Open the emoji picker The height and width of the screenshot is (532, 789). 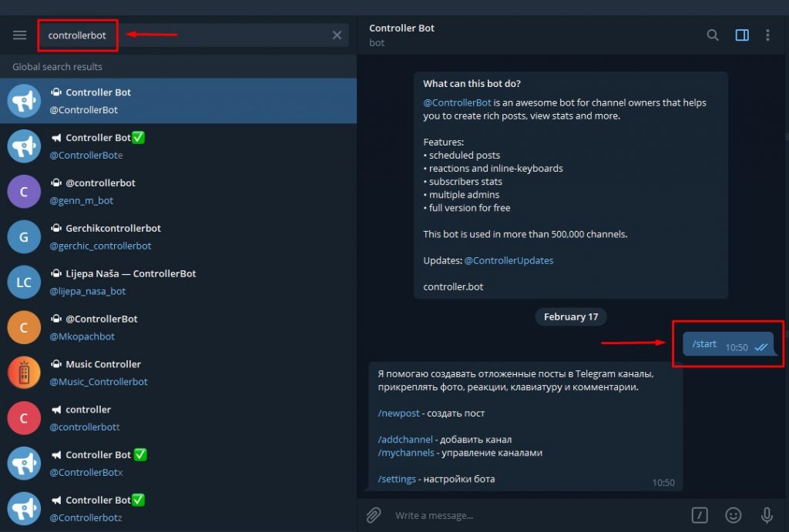[x=734, y=515]
